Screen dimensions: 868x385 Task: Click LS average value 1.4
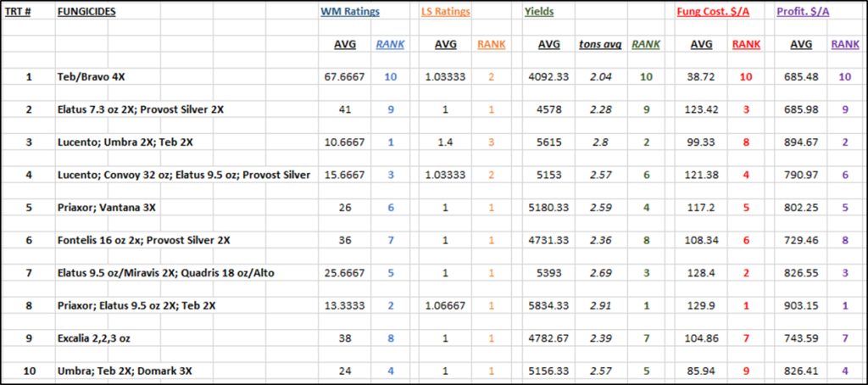(446, 142)
